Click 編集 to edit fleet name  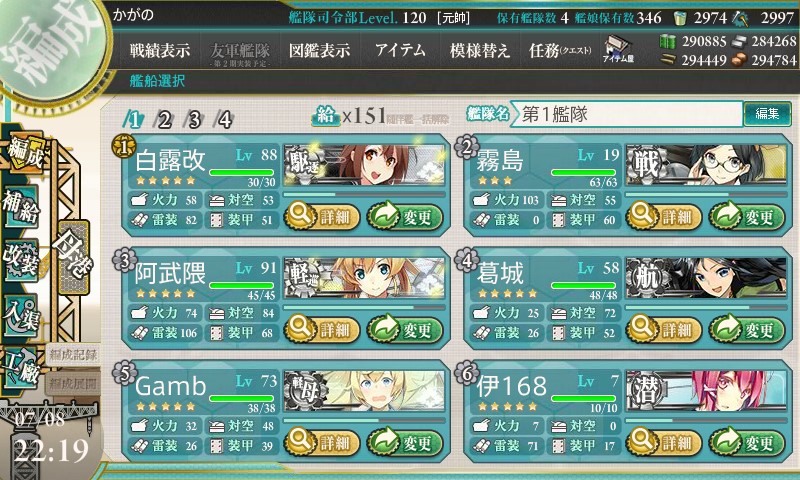(x=767, y=114)
